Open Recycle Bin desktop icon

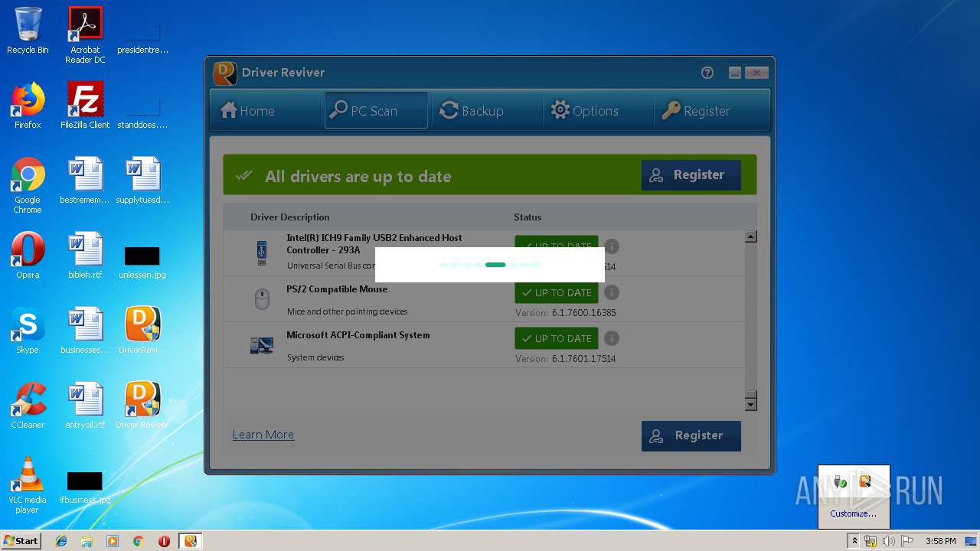[28, 31]
